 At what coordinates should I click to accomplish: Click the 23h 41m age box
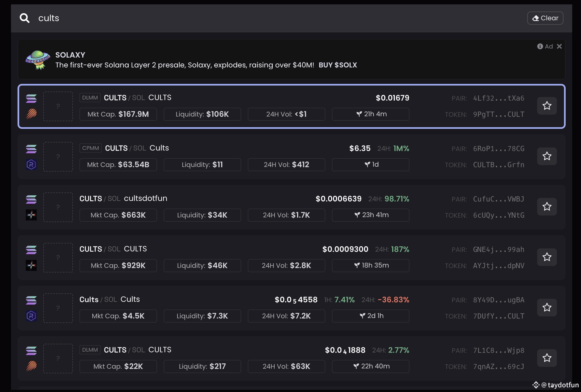(371, 215)
